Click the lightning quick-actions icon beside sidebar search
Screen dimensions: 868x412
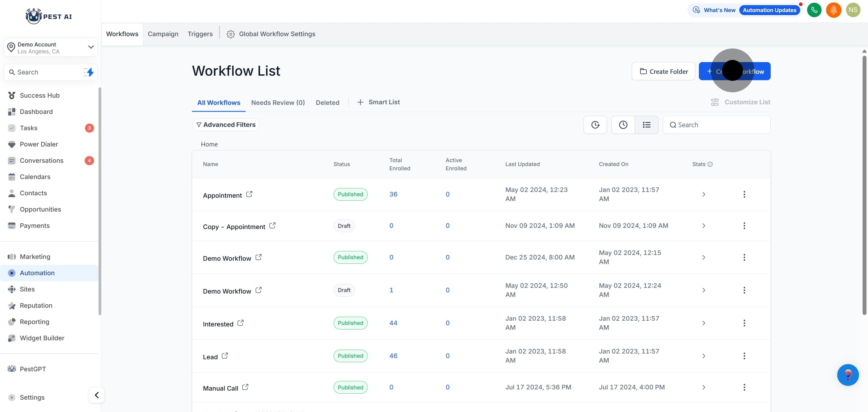(89, 72)
